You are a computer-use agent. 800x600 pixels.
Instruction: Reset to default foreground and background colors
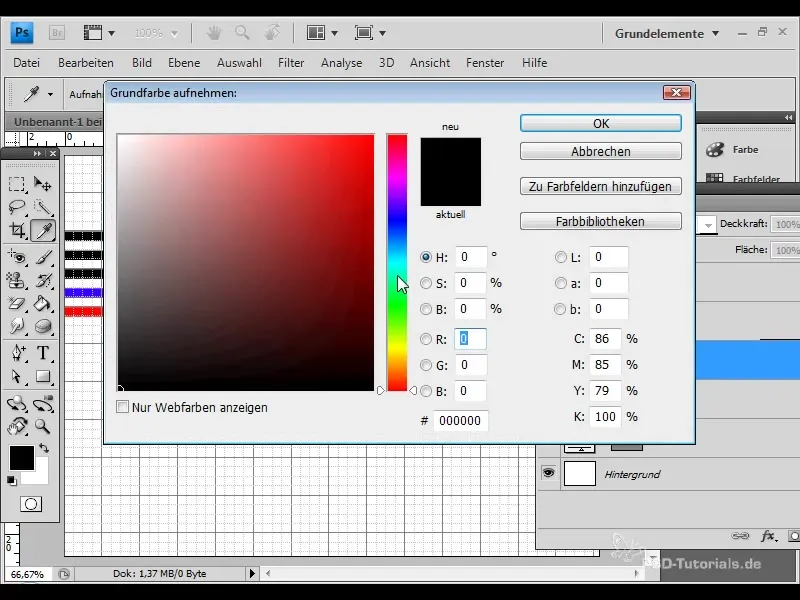point(11,480)
